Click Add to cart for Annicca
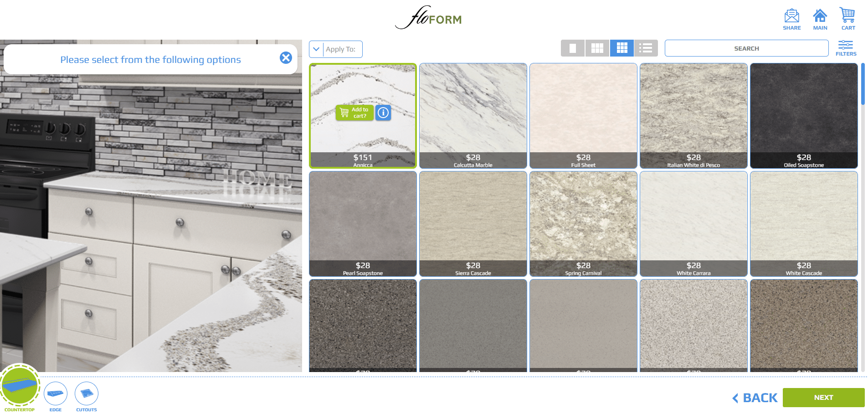The height and width of the screenshot is (414, 868). 354,113
